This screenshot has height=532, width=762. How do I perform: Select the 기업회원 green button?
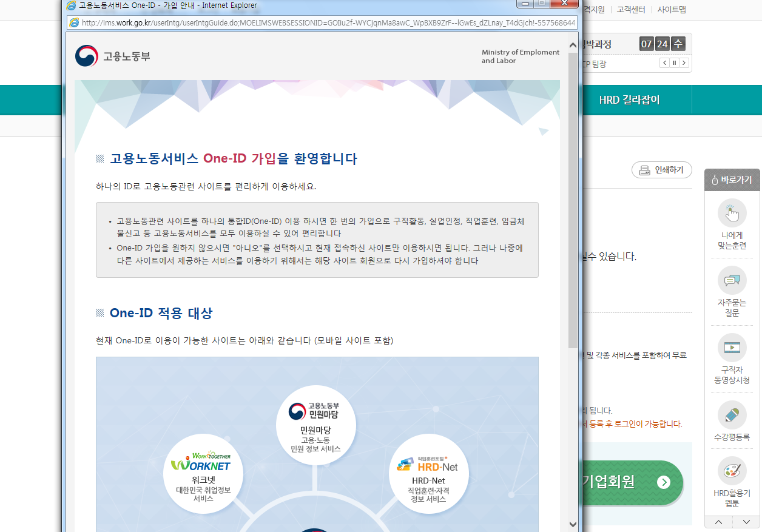point(632,482)
